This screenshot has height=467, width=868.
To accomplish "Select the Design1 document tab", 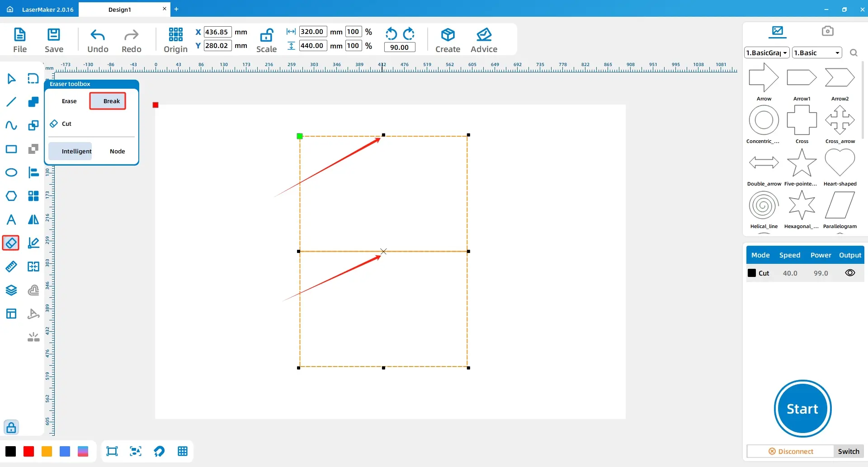I will (120, 10).
